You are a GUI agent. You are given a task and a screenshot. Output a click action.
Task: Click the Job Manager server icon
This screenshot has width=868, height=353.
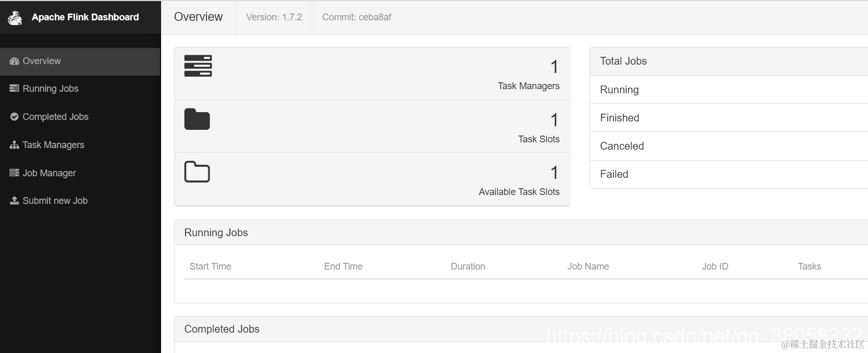coord(14,173)
